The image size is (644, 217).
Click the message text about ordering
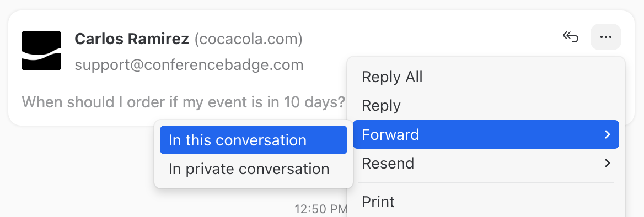click(183, 102)
